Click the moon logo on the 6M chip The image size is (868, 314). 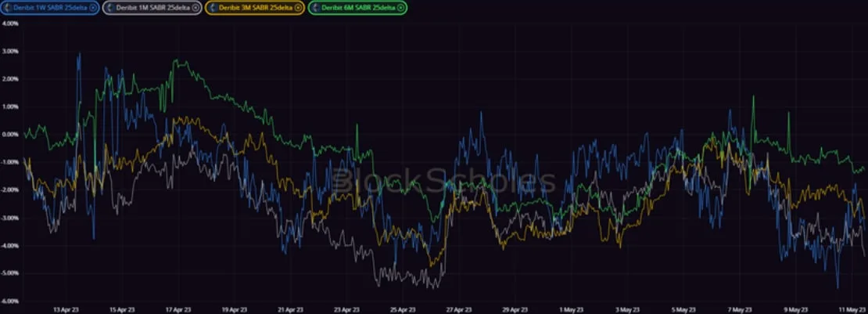[x=315, y=8]
